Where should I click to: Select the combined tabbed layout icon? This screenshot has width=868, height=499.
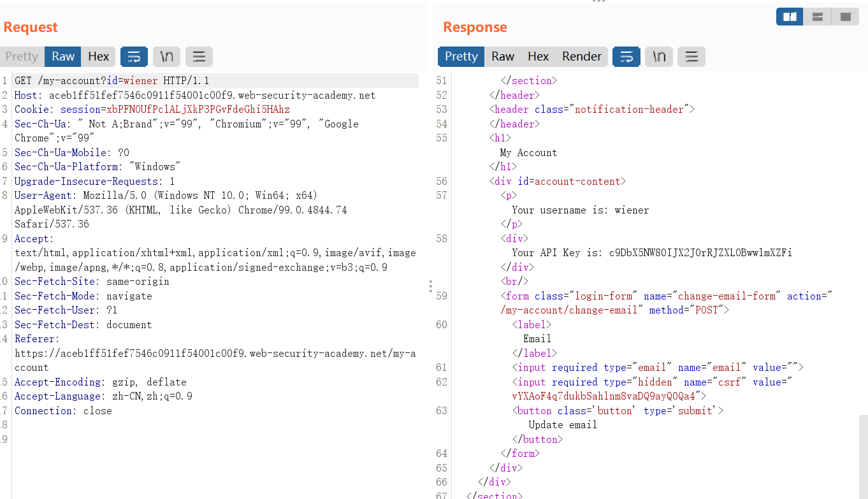pos(845,17)
